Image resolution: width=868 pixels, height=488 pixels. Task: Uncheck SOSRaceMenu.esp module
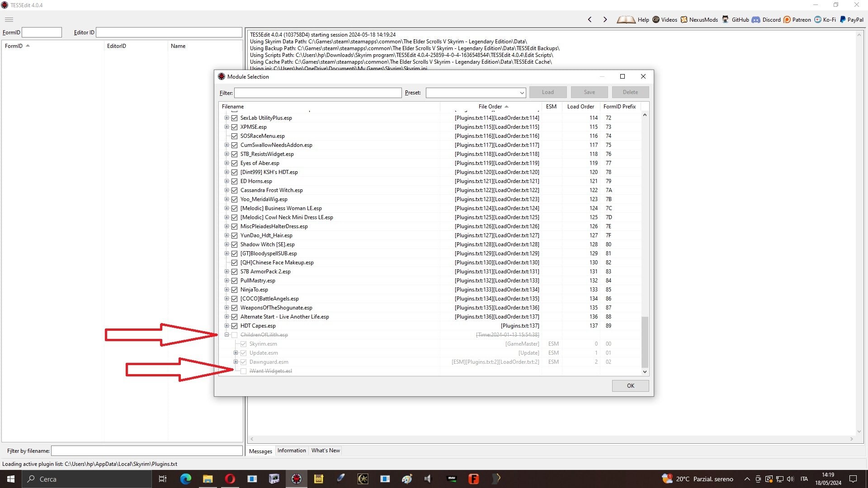pyautogui.click(x=235, y=136)
